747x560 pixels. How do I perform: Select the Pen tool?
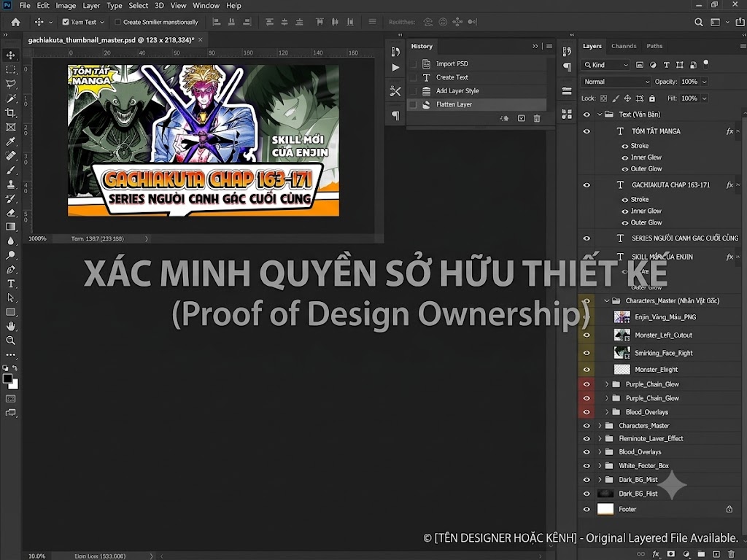(10, 270)
